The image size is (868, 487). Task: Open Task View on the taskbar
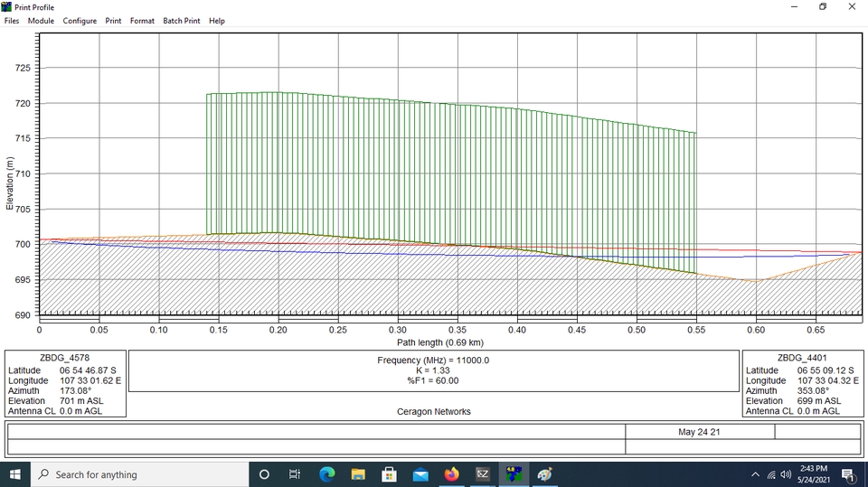[x=295, y=474]
